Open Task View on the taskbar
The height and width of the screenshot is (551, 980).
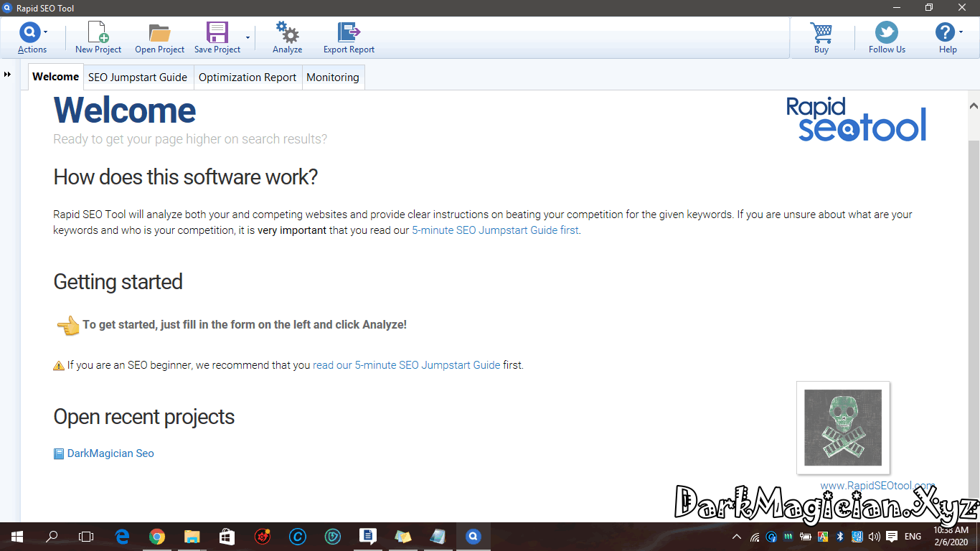[x=86, y=537]
